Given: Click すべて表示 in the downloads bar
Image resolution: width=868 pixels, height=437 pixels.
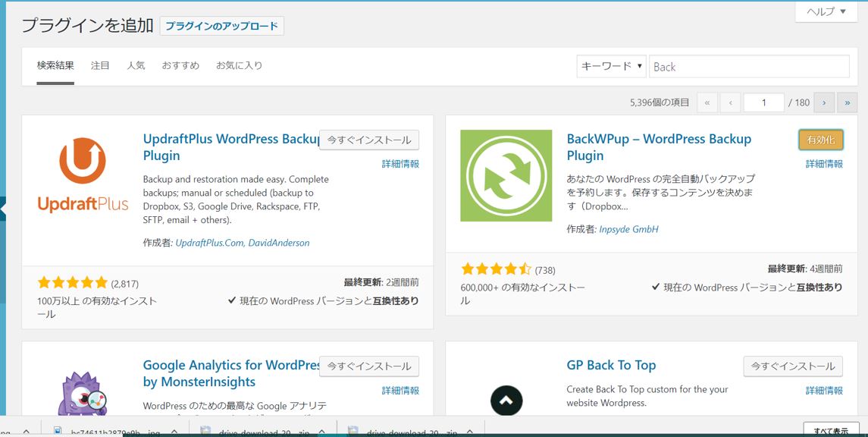Looking at the screenshot, I should click(831, 431).
